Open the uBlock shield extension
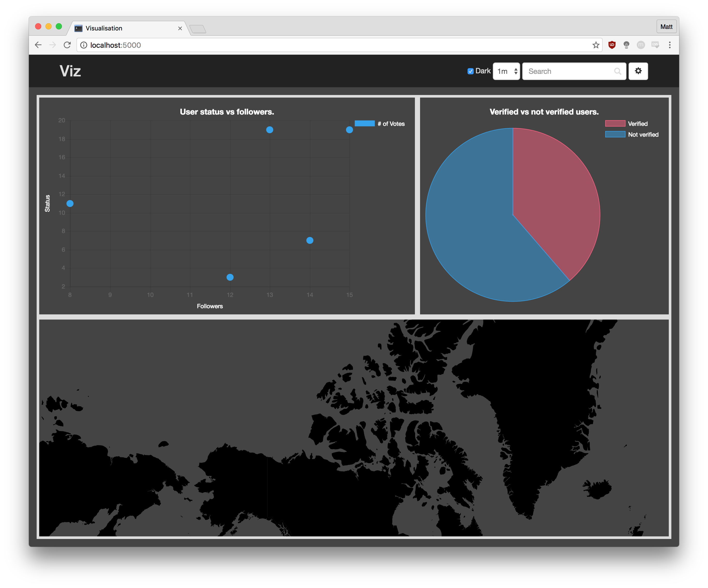The height and width of the screenshot is (588, 708). [612, 45]
